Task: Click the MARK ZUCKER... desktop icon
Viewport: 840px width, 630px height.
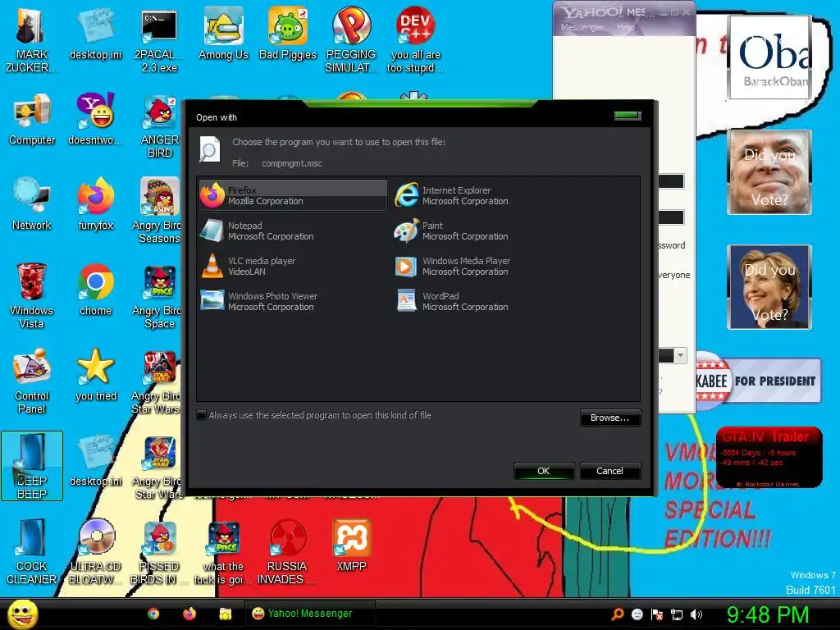Action: click(x=31, y=40)
